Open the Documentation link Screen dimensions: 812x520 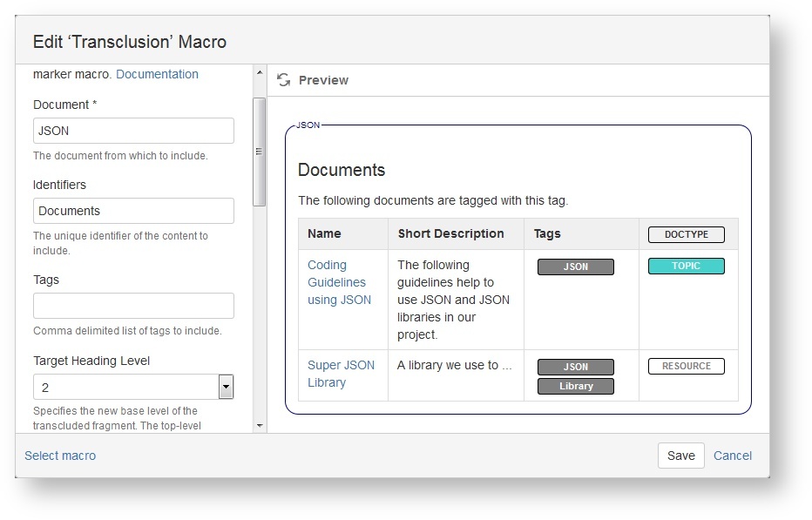pos(157,74)
